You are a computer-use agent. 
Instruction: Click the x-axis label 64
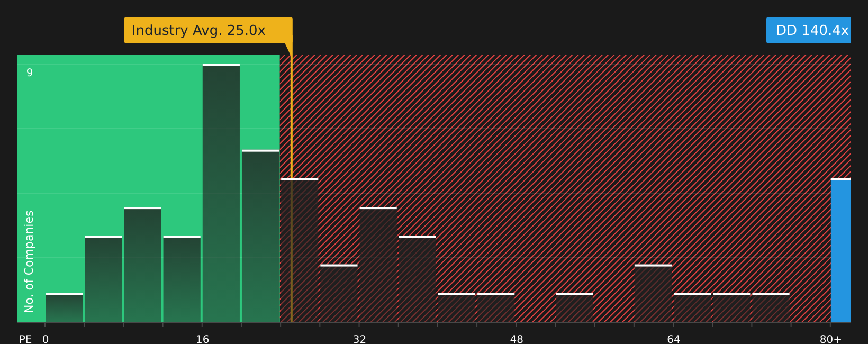673,339
